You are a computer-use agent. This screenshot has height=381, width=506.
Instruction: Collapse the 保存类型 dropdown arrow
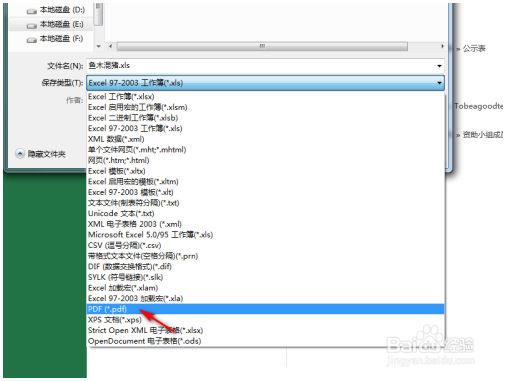[439, 83]
